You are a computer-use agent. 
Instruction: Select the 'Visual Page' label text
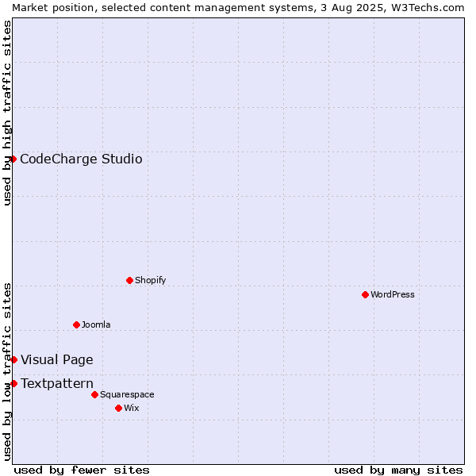[57, 360]
